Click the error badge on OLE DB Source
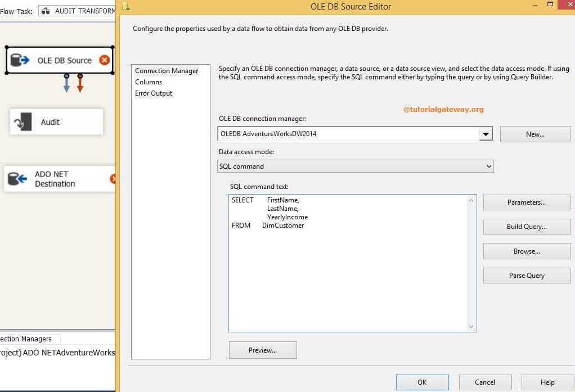Screen dimensions: 575x392 104,59
